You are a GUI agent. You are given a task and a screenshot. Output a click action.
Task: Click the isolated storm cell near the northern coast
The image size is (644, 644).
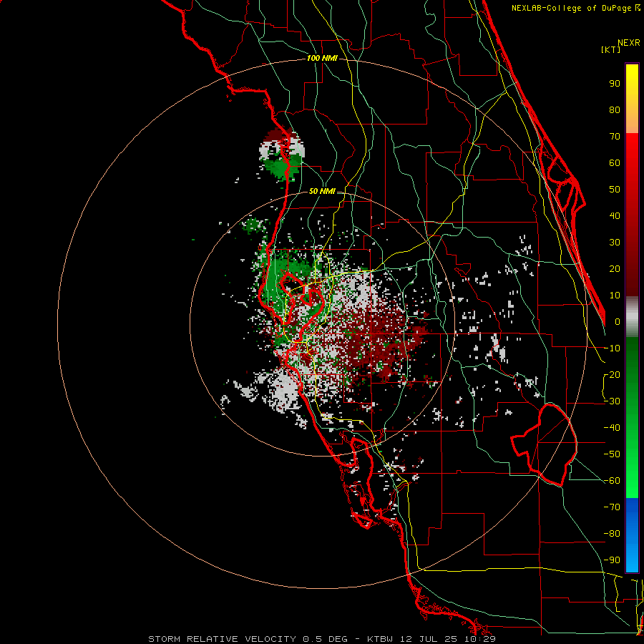[x=282, y=155]
